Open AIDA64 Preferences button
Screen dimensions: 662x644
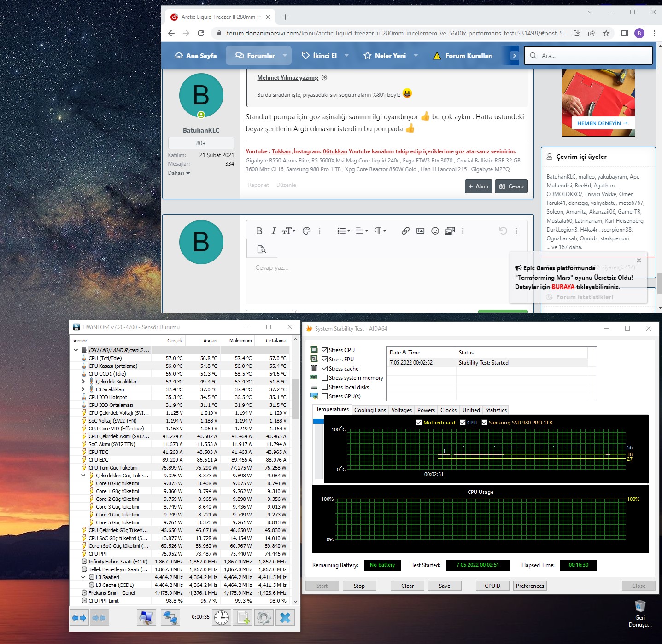pyautogui.click(x=530, y=586)
